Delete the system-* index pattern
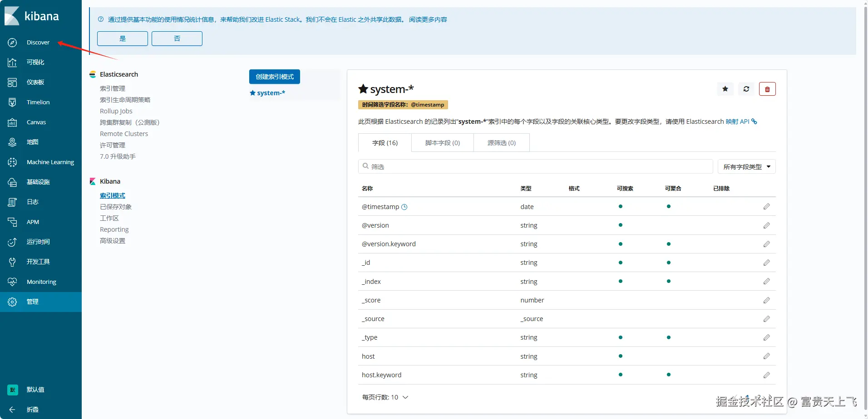The height and width of the screenshot is (419, 868). (x=767, y=89)
